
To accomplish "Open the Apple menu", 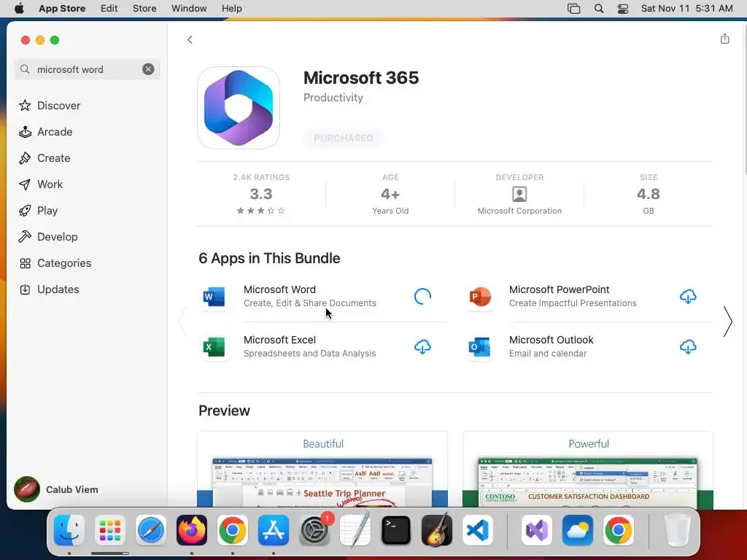I will (19, 9).
